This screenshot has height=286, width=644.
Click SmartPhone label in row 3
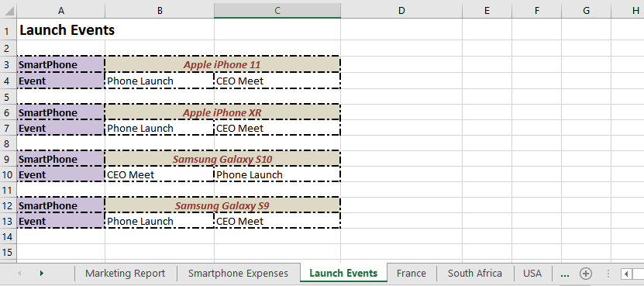pos(60,64)
